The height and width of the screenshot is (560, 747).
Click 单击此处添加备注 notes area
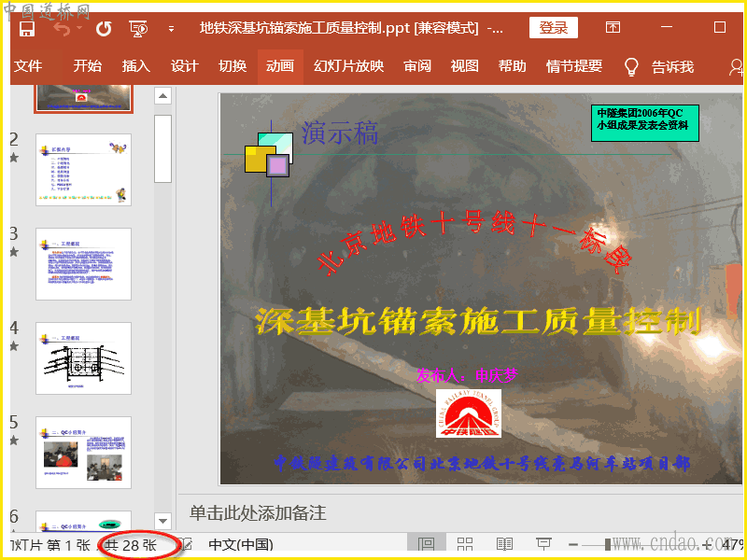258,512
